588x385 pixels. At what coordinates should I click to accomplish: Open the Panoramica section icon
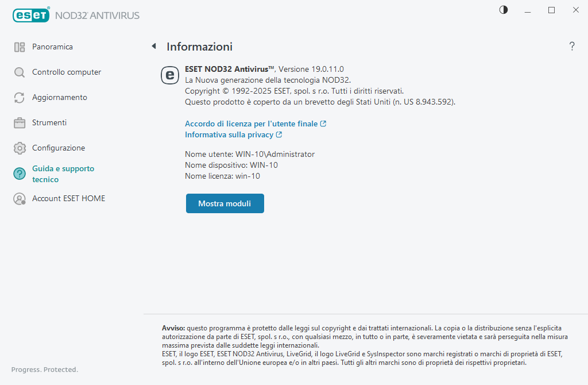pos(19,47)
